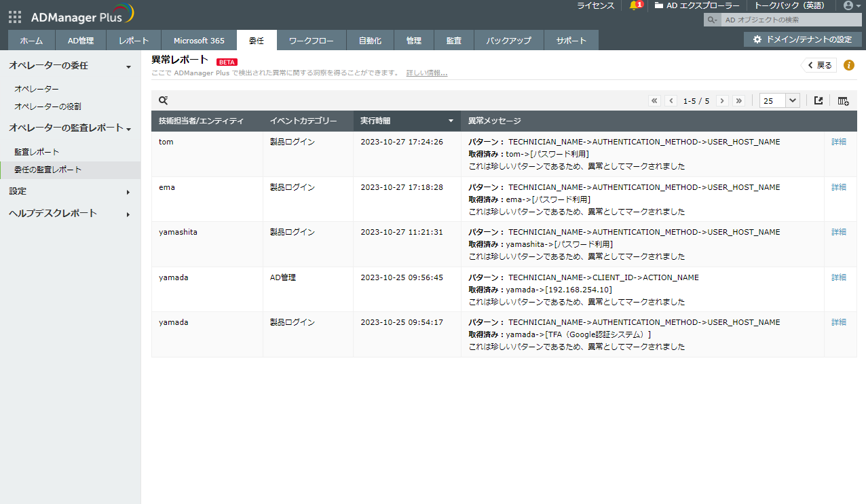Click the ドメイン/テナントの設定 button
This screenshot has width=866, height=504.
click(x=802, y=40)
